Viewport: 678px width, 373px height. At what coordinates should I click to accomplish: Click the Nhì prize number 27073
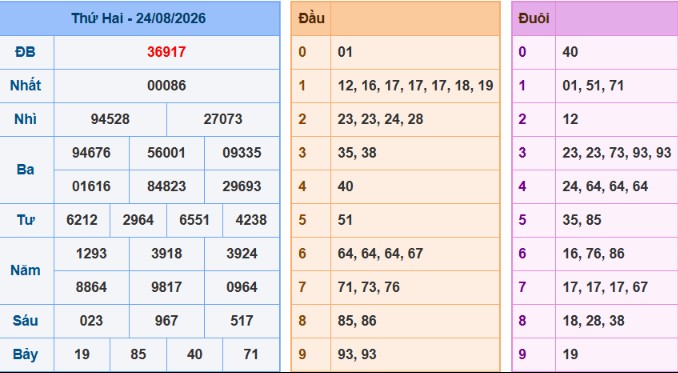point(223,119)
